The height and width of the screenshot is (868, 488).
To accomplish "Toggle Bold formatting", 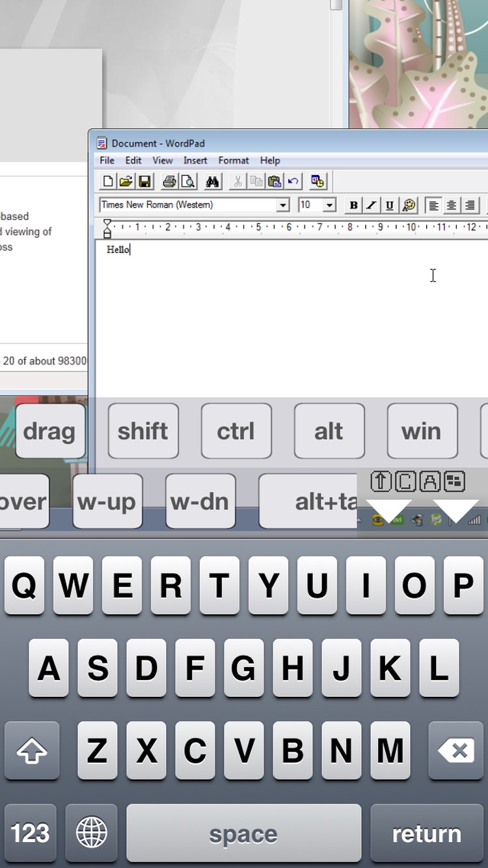I will point(353,205).
